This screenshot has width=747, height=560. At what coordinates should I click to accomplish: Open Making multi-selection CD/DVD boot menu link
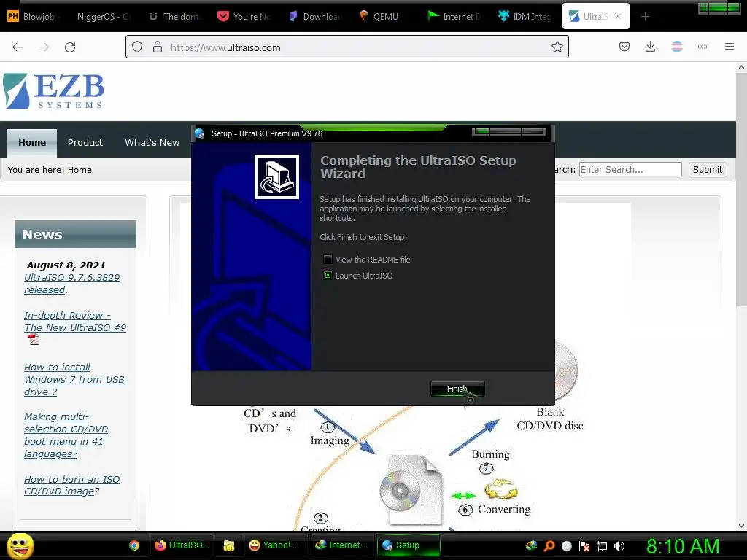click(x=66, y=435)
